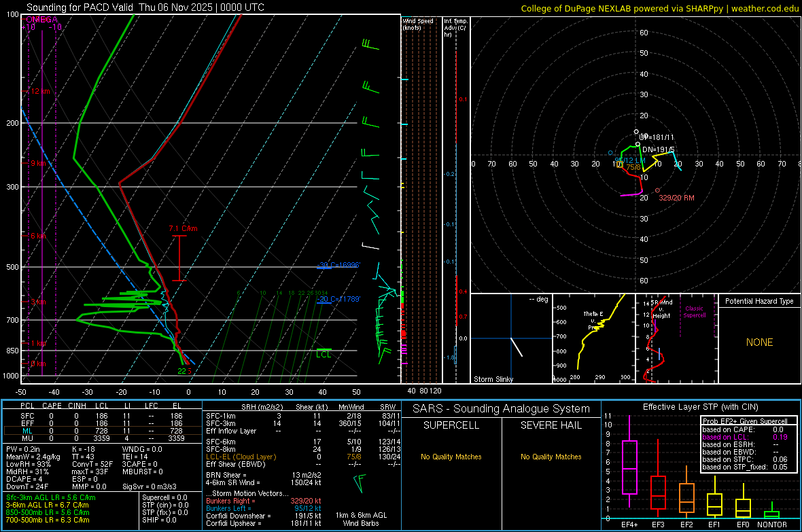Select the 'Theta-E v. Pres' inset label
Viewport: 802px width, 532px height.
coord(593,320)
